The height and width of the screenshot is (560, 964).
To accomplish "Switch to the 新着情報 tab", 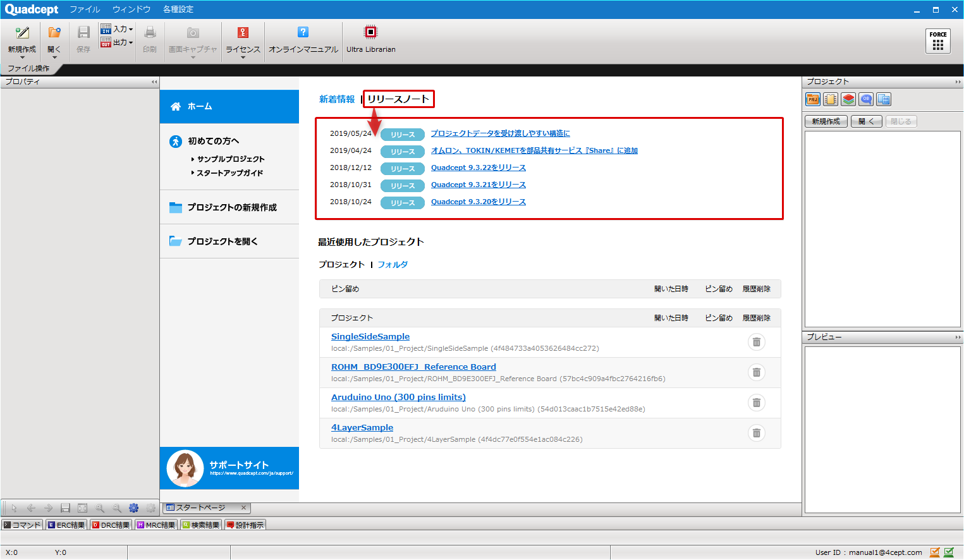I will click(337, 99).
